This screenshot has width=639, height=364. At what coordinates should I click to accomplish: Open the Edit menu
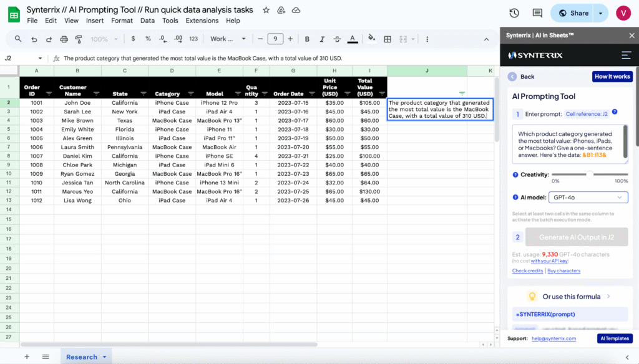[x=51, y=21]
